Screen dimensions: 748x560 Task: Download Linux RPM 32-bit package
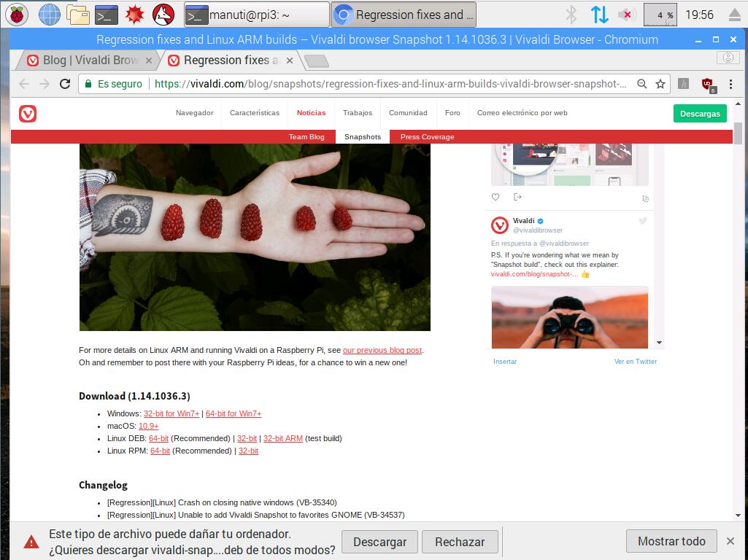point(248,451)
